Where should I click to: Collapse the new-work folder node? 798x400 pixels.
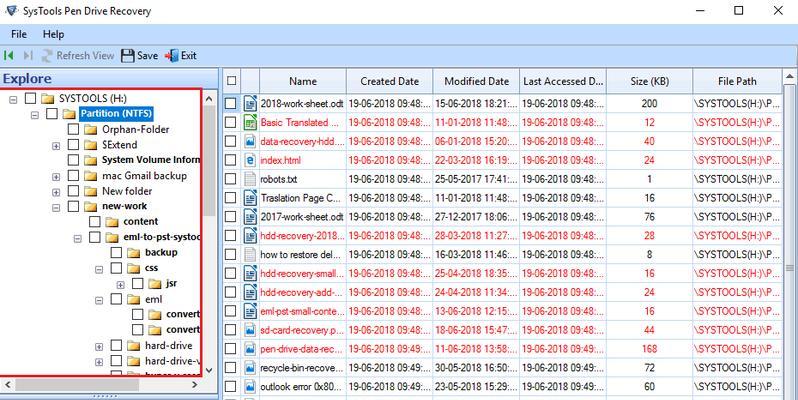click(x=56, y=208)
